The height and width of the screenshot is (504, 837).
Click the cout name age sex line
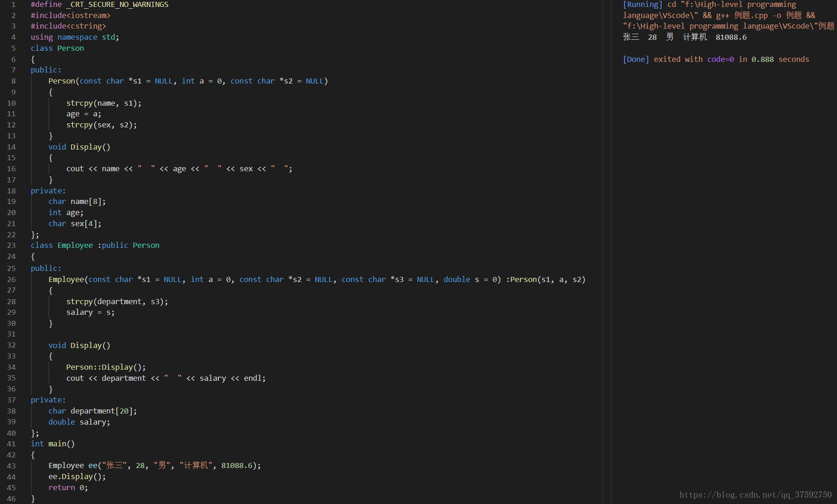tap(179, 169)
